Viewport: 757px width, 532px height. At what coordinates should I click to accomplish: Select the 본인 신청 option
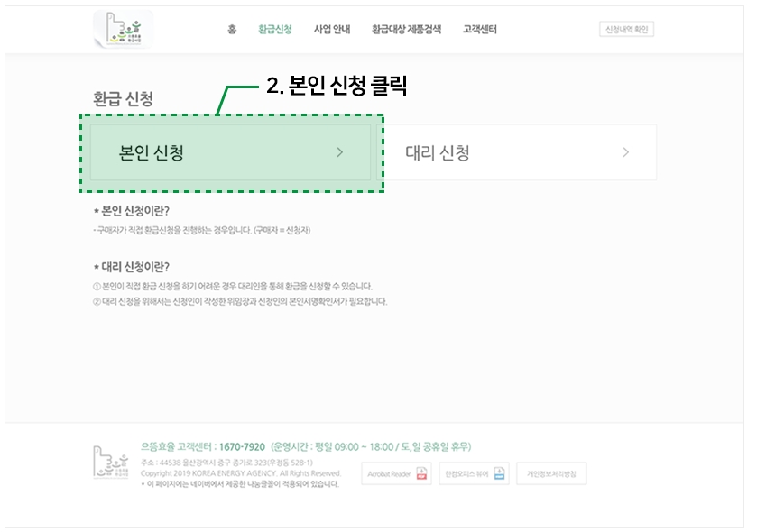[x=230, y=152]
